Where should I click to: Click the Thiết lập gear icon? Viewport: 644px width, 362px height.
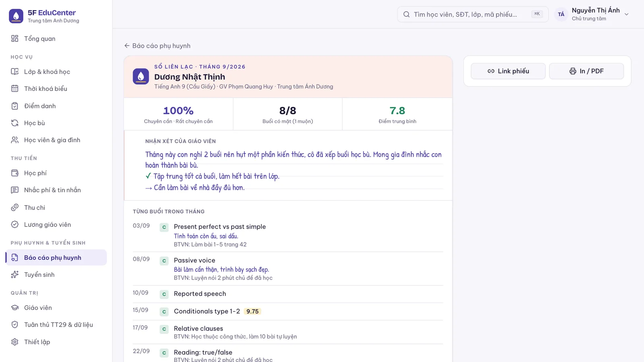pos(15,342)
